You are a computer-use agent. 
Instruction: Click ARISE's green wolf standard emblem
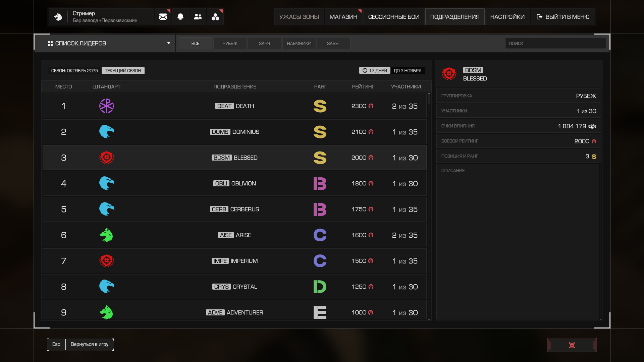click(106, 235)
